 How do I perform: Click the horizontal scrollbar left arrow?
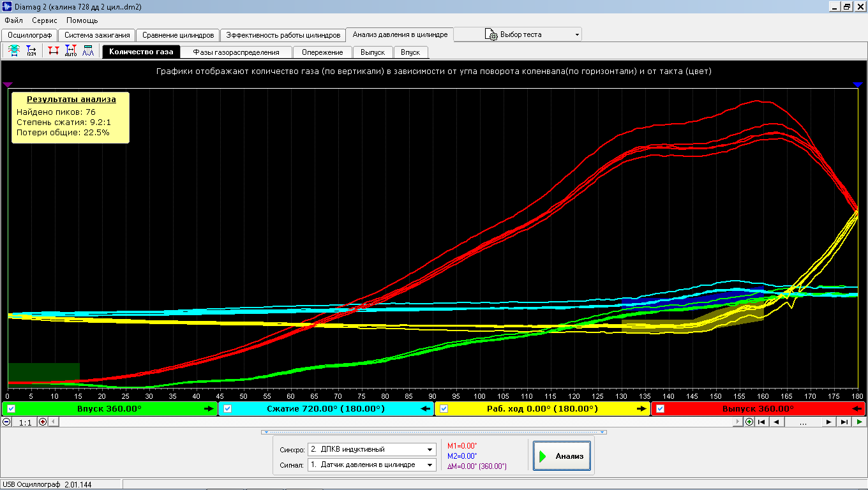(x=54, y=422)
